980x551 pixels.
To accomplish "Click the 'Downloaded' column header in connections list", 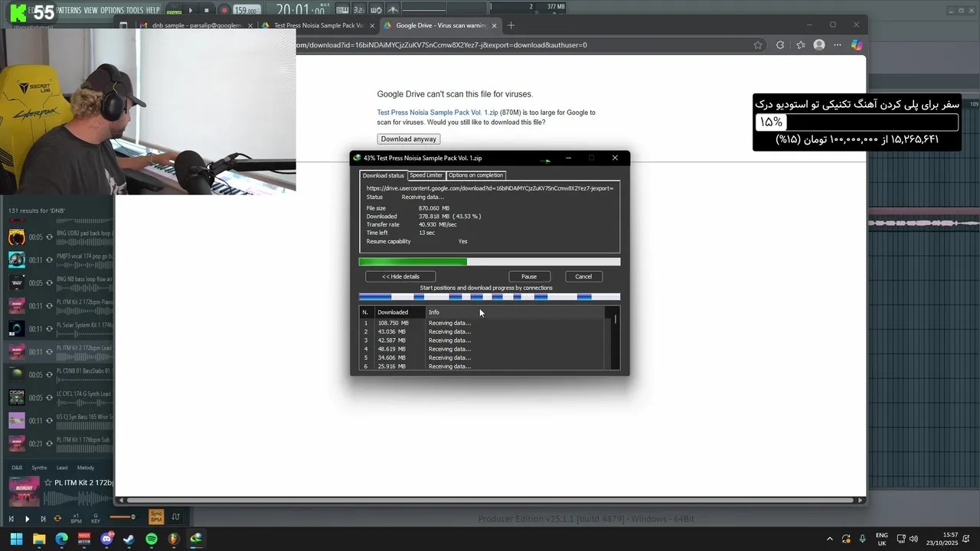I will [400, 312].
